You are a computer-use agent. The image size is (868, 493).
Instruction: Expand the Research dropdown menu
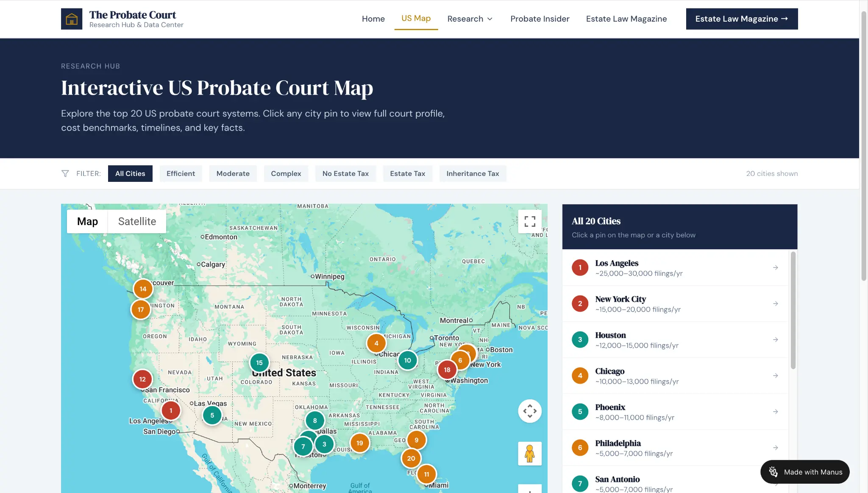pos(470,19)
